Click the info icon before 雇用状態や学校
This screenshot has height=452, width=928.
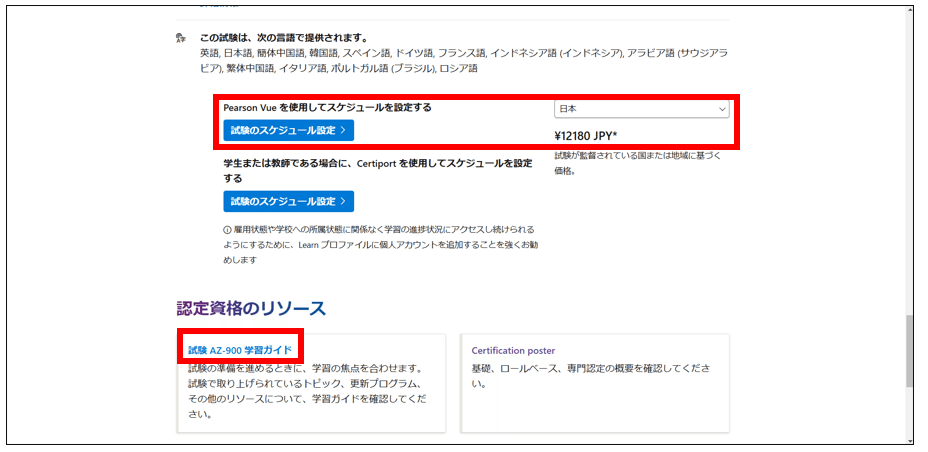[227, 229]
